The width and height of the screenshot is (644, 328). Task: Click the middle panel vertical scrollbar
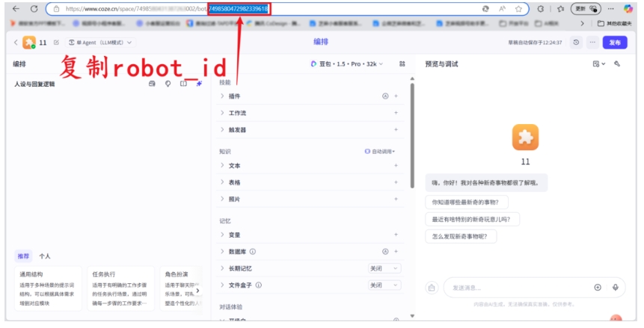(x=412, y=135)
